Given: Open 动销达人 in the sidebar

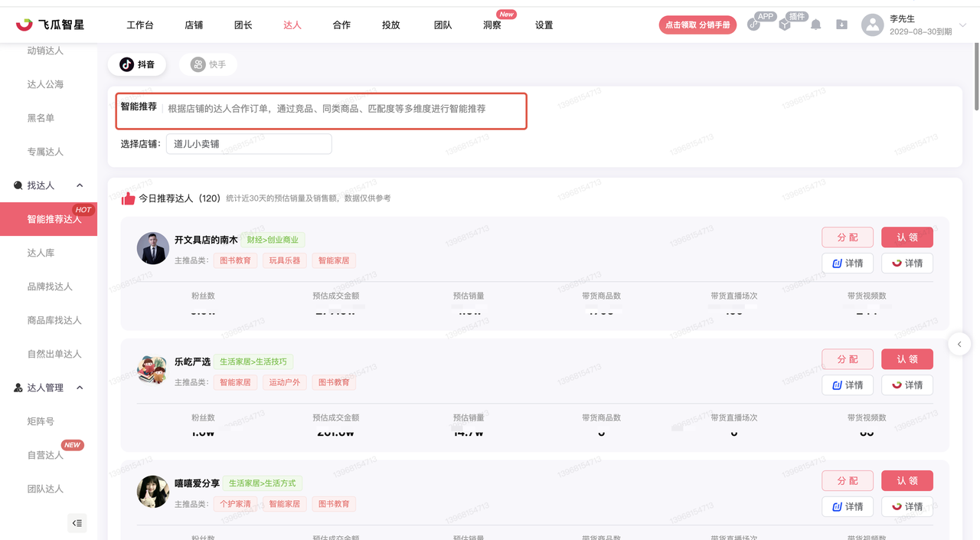Looking at the screenshot, I should click(x=45, y=51).
